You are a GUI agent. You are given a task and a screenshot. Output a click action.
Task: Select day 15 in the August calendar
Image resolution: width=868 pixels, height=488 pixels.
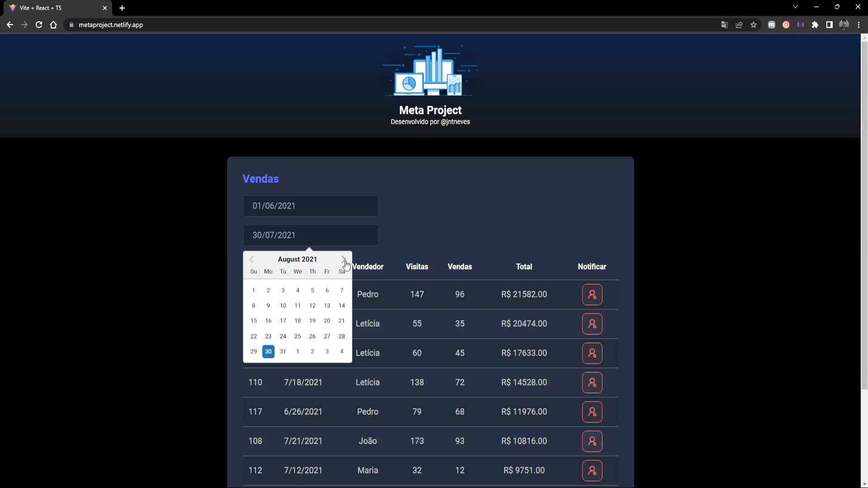[254, 321]
